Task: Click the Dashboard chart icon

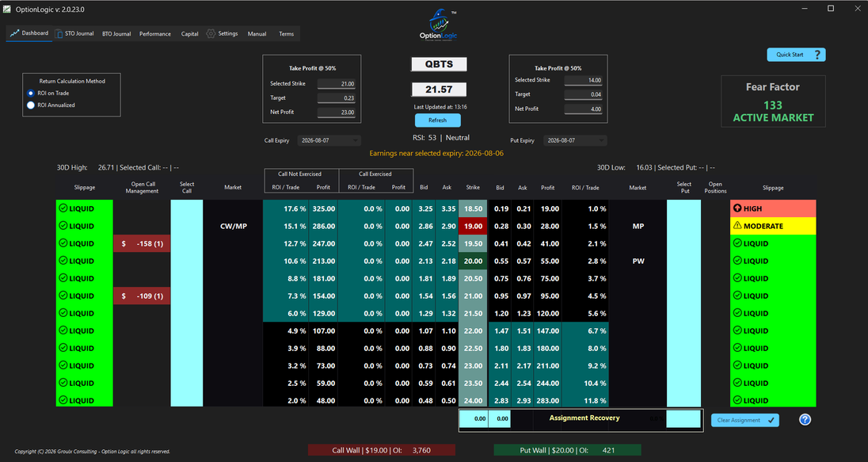Action: (15, 33)
